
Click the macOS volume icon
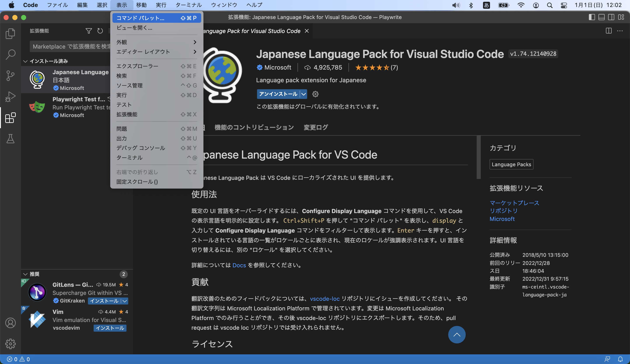456,5
